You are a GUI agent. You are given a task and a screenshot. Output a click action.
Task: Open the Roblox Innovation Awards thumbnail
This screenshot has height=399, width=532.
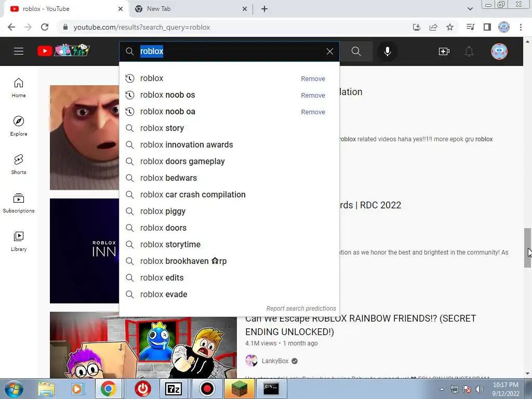[x=85, y=251]
